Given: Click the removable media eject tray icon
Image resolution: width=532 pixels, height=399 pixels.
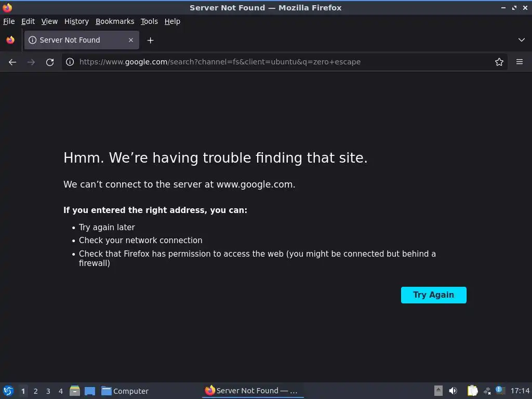Looking at the screenshot, I should (x=438, y=391).
